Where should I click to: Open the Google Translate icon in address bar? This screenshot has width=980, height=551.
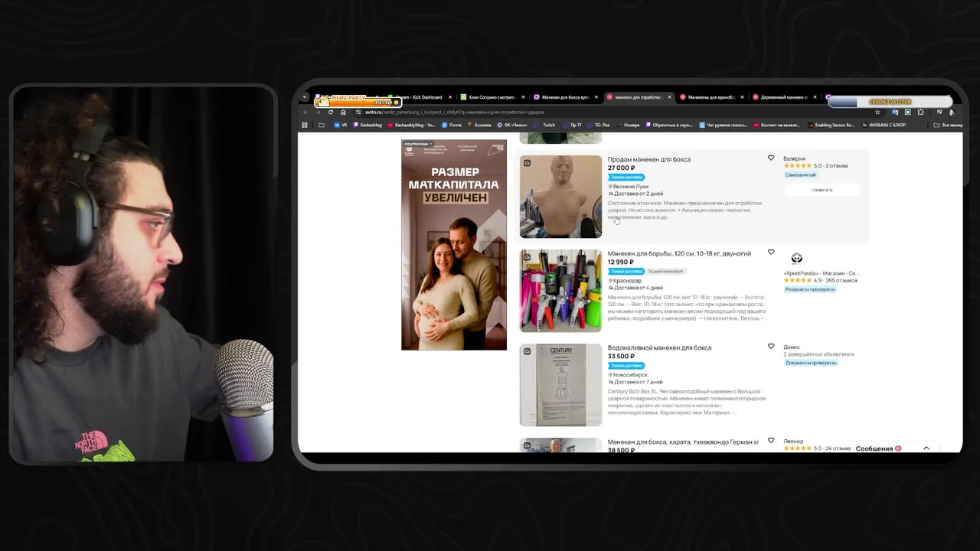point(895,112)
